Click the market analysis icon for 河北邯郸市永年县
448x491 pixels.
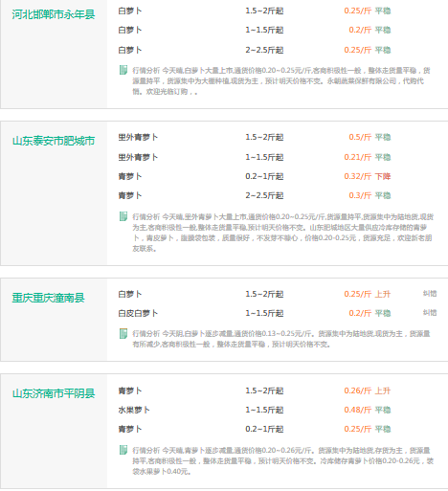point(123,70)
